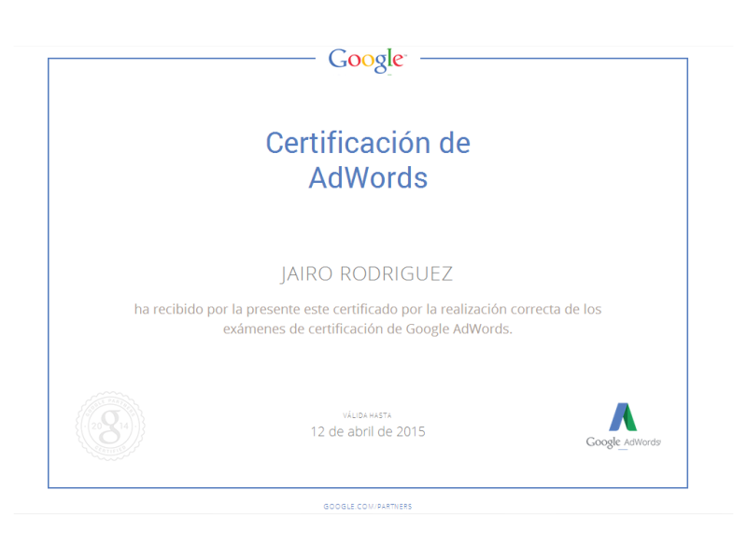Click the 'Google AdWords' wordmark text under logo
This screenshot has width=747, height=560.
(x=623, y=441)
